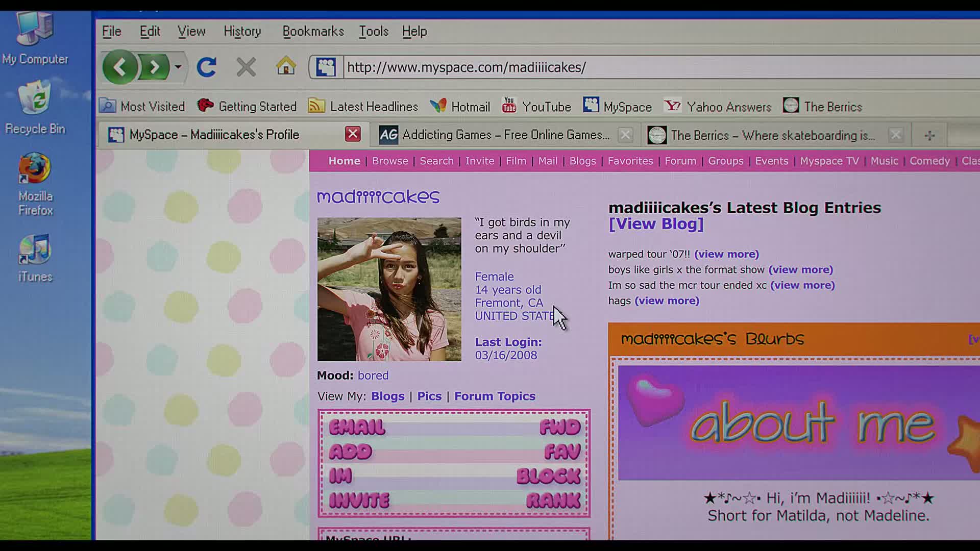
Task: Launch Mozilla Firefox from the desktop
Action: coord(35,185)
